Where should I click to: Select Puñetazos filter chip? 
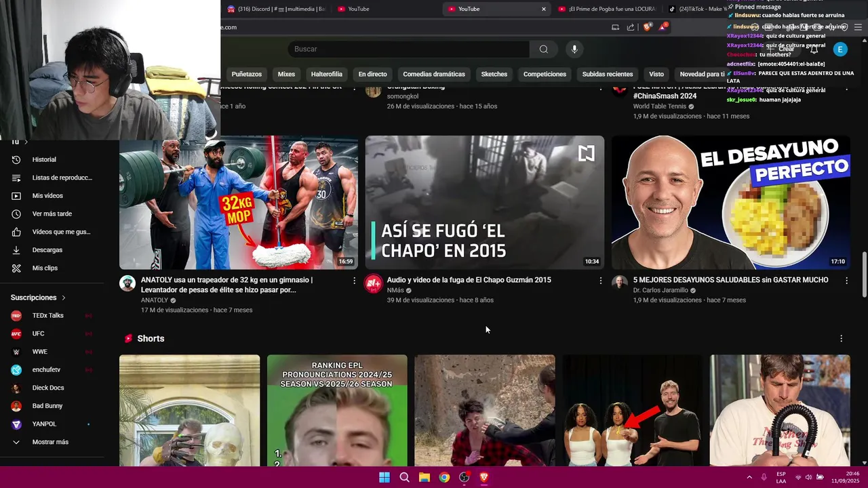[x=246, y=74]
